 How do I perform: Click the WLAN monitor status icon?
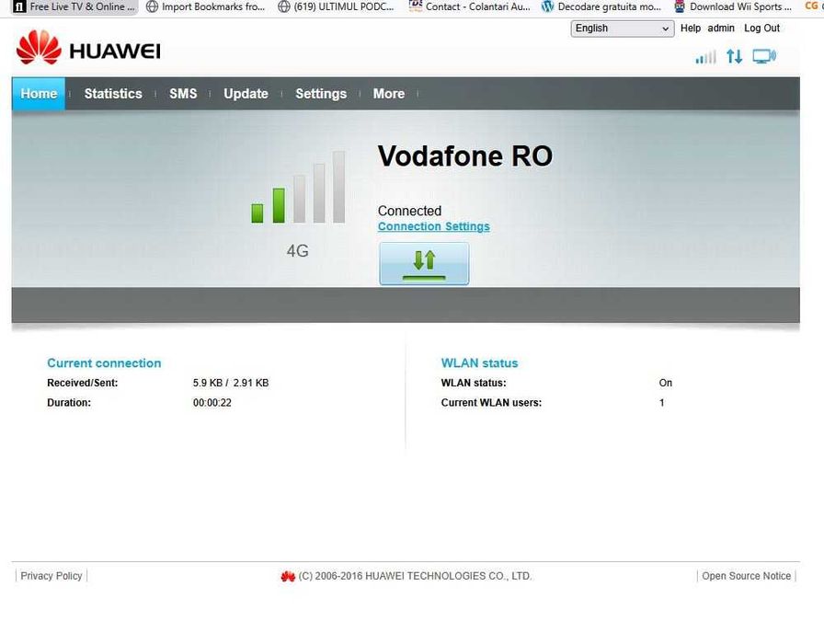[764, 56]
